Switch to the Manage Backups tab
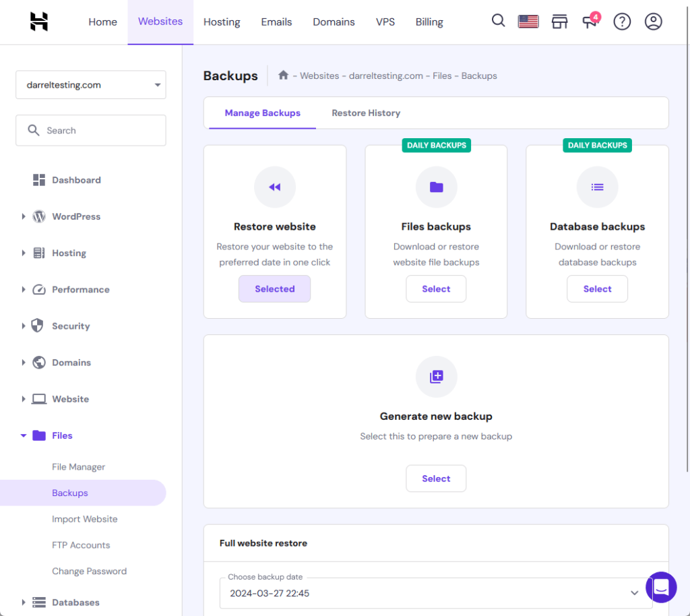 (262, 113)
